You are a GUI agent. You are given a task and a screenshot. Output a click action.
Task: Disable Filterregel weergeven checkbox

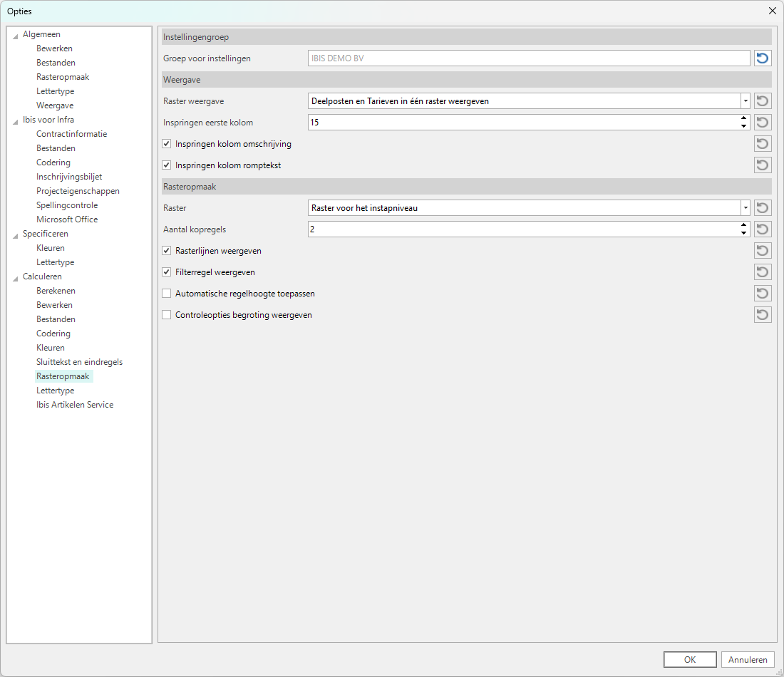coord(167,272)
